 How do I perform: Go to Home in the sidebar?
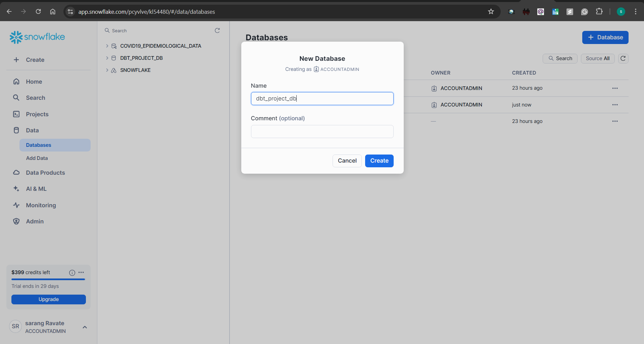(34, 82)
